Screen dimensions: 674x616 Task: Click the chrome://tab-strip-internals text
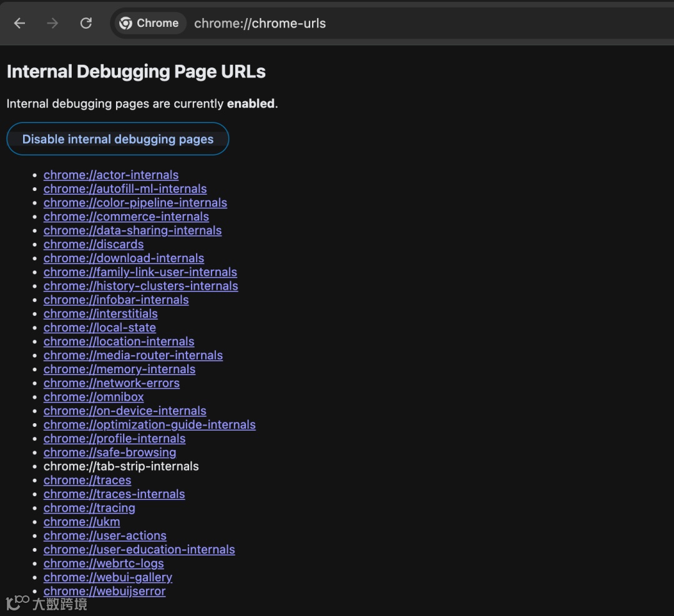point(121,466)
